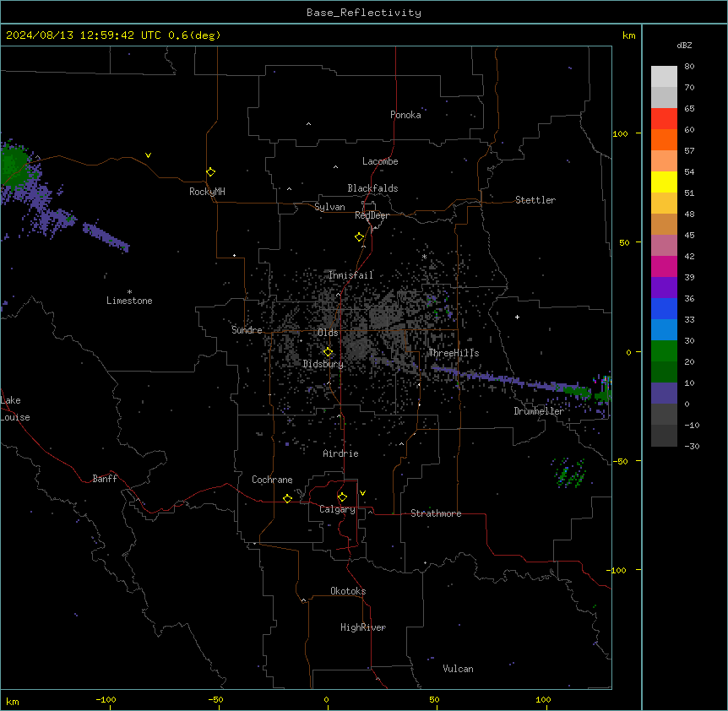Click the Limestone label
This screenshot has width=728, height=711.
(x=129, y=301)
